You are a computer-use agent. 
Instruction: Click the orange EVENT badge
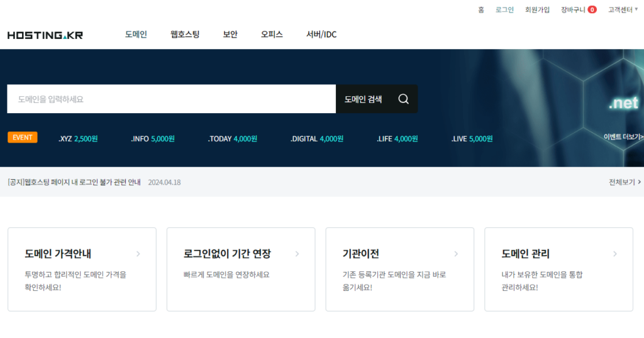pyautogui.click(x=22, y=138)
